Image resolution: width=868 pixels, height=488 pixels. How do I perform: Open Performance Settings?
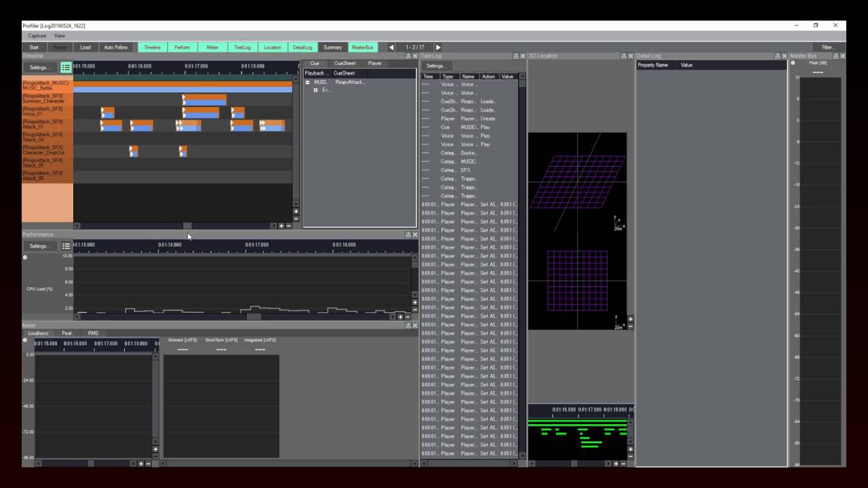pyautogui.click(x=39, y=246)
